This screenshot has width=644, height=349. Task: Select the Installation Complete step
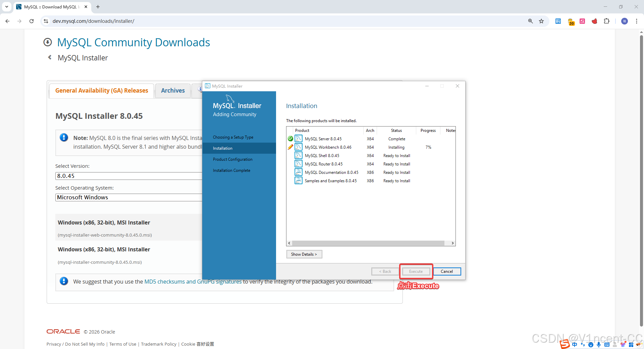coord(231,170)
